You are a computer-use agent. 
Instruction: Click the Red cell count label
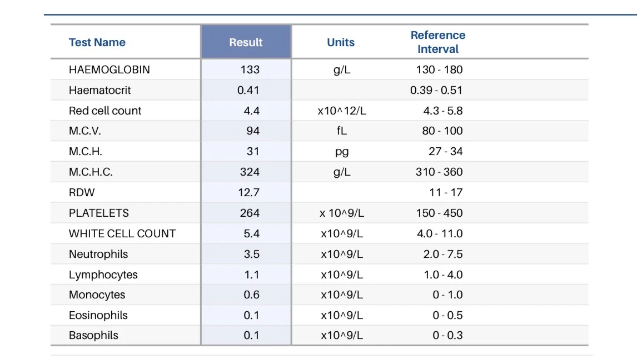click(105, 111)
